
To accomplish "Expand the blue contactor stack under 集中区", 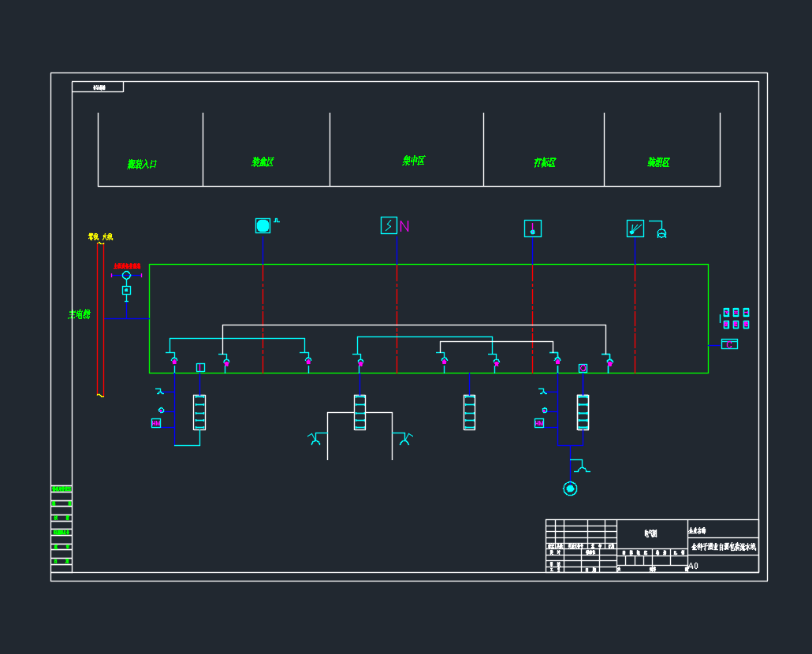I will pos(359,411).
